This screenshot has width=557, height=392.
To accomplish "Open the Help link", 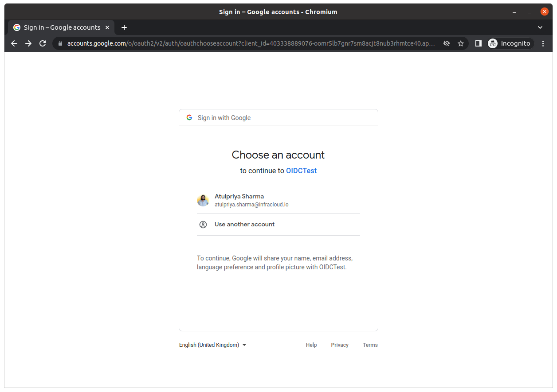I will pyautogui.click(x=311, y=345).
